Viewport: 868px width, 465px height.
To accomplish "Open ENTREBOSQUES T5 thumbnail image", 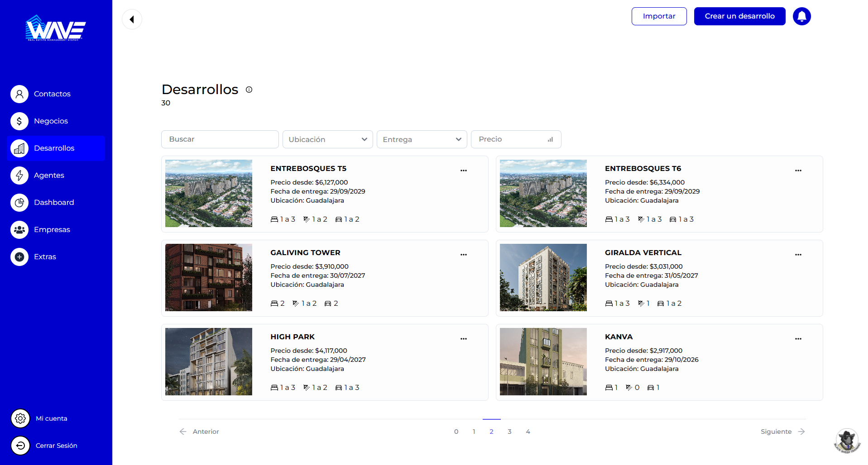I will [x=209, y=194].
